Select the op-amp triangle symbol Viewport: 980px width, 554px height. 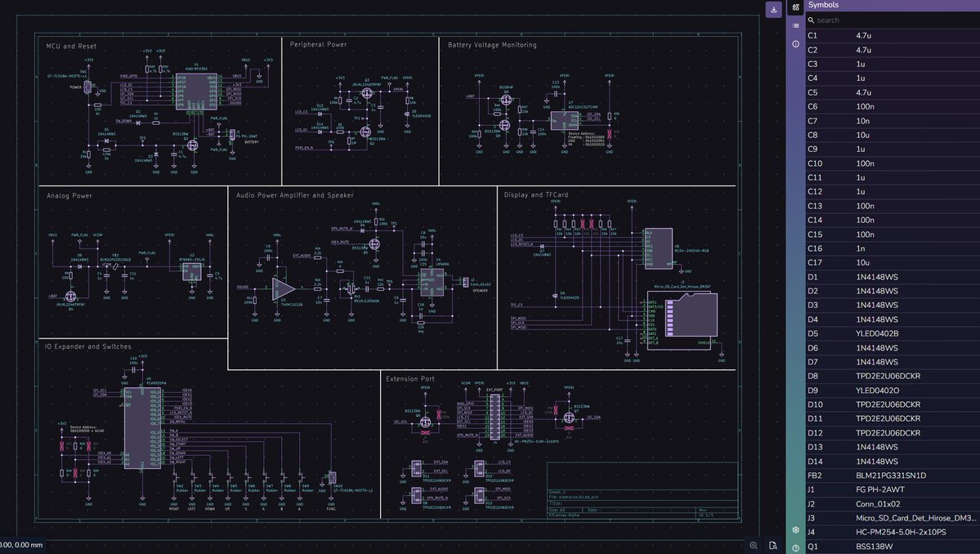coord(284,288)
